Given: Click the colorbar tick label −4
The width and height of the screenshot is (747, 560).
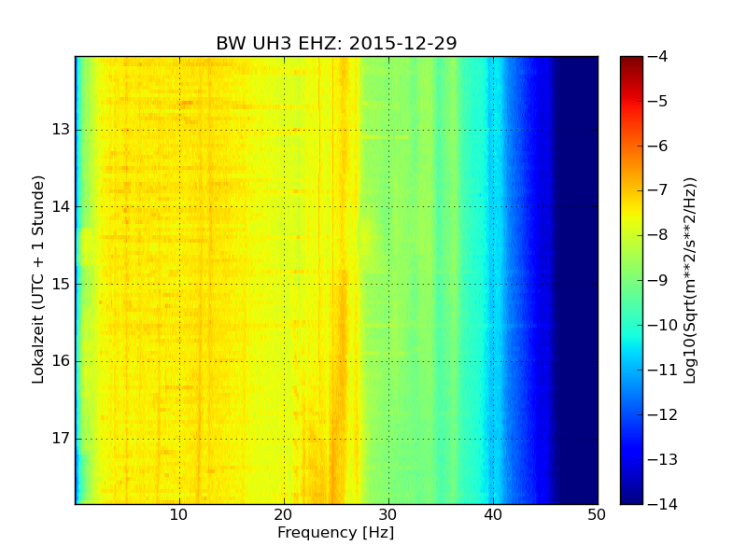Looking at the screenshot, I should point(658,56).
